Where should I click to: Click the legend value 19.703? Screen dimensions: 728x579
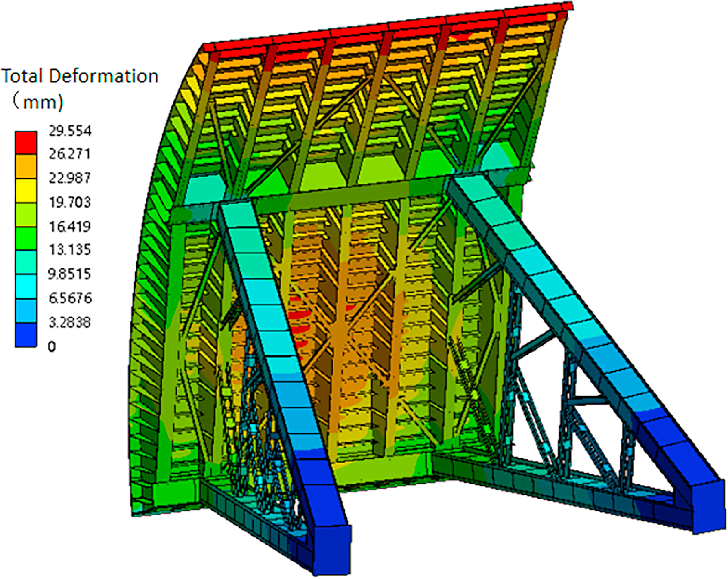pyautogui.click(x=70, y=203)
